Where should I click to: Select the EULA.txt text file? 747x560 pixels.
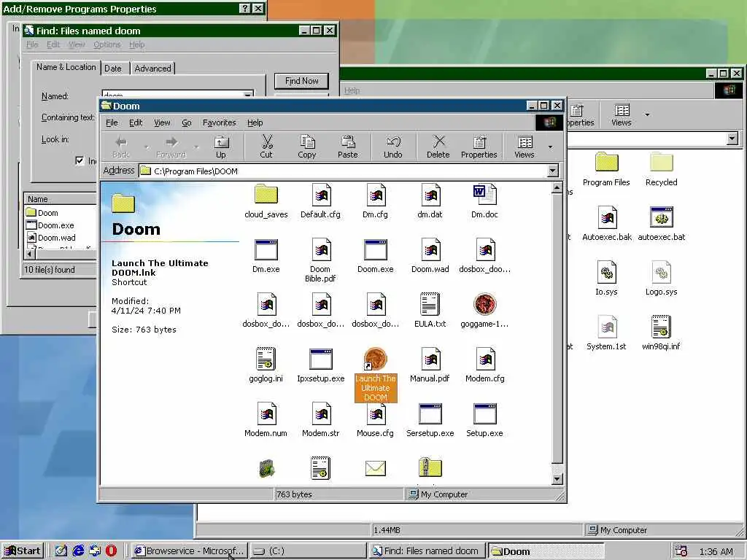pos(430,311)
